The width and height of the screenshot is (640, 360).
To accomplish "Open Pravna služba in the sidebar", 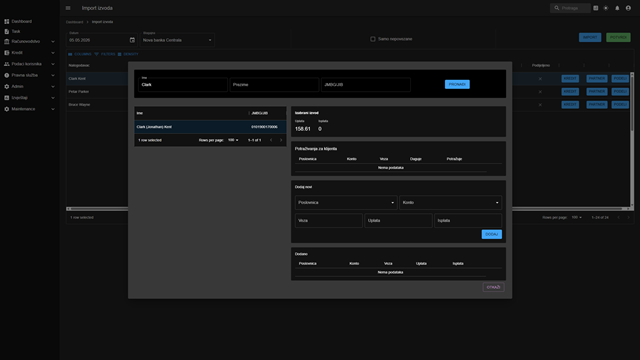I will pos(29,76).
